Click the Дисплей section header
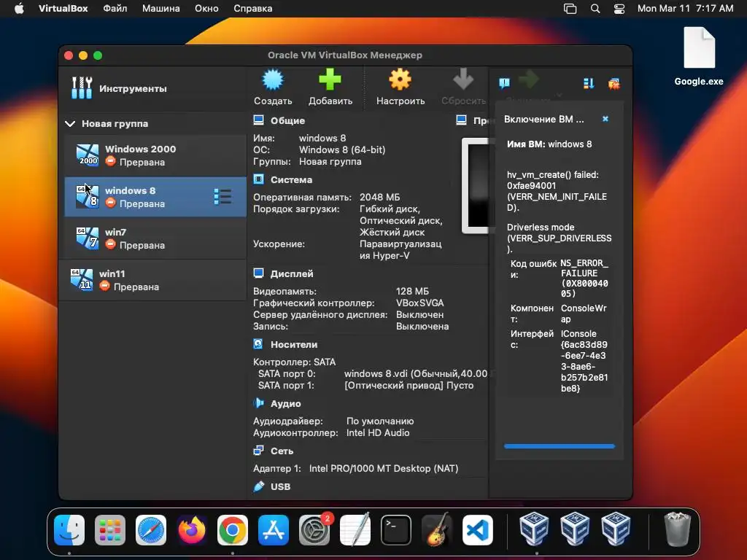Image resolution: width=747 pixels, height=560 pixels. pyautogui.click(x=292, y=274)
